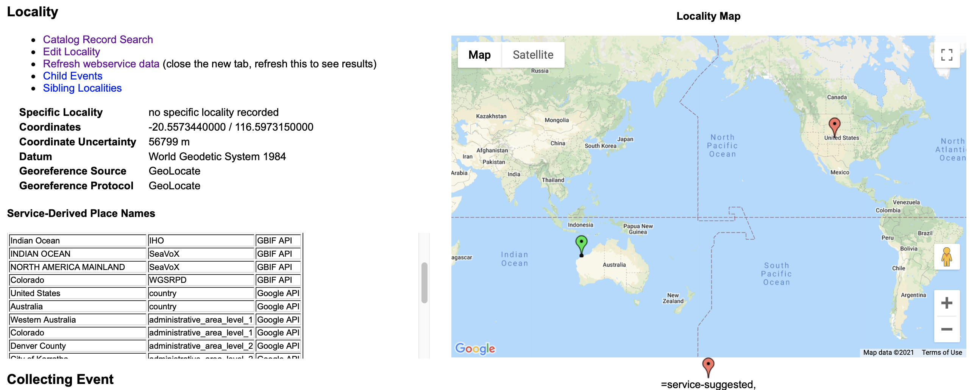
Task: Switch to Satellite view tab
Action: [533, 55]
